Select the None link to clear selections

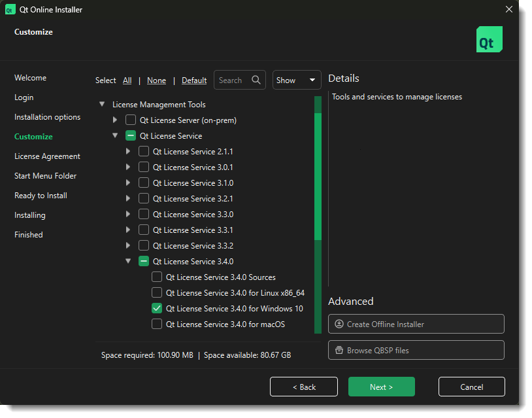(156, 80)
